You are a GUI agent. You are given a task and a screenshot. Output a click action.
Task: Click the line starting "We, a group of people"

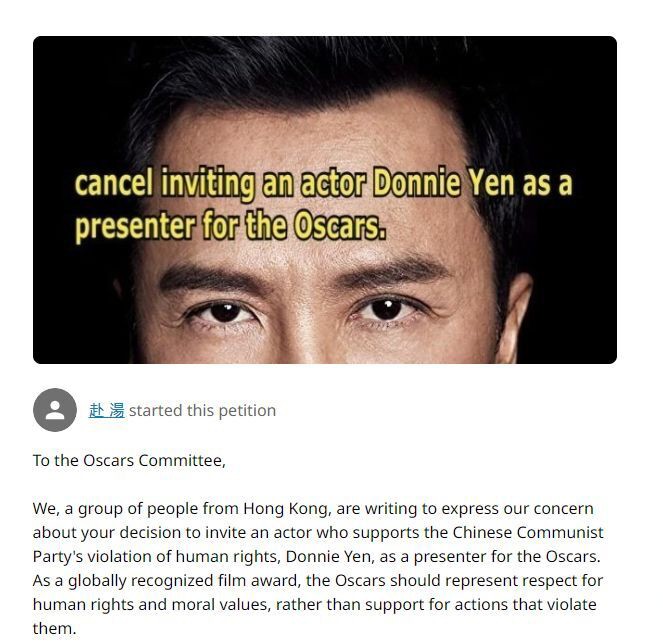click(313, 509)
